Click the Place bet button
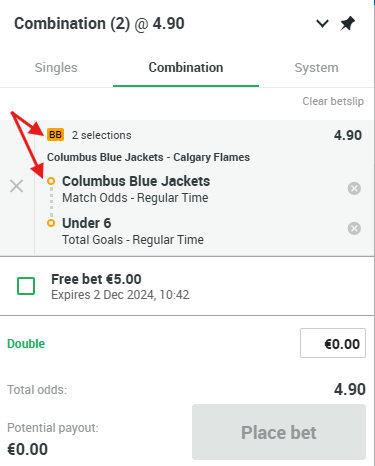The height and width of the screenshot is (466, 375). [279, 432]
